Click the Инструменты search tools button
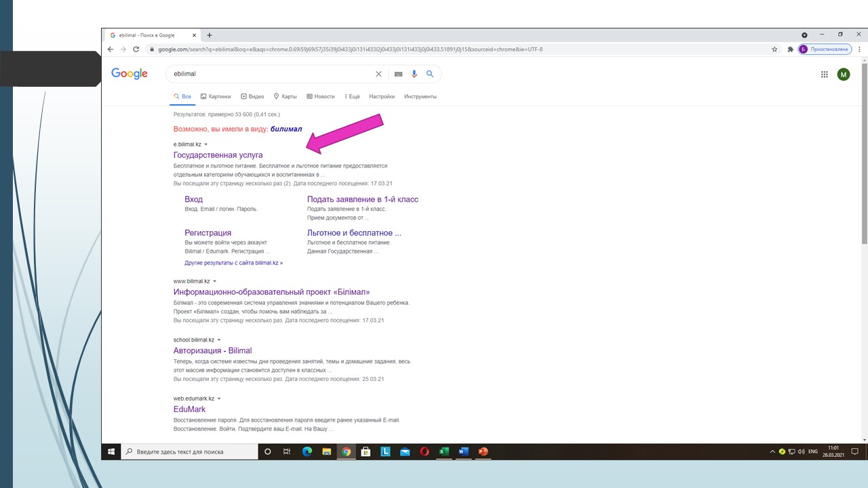The height and width of the screenshot is (488, 868). pyautogui.click(x=420, y=96)
